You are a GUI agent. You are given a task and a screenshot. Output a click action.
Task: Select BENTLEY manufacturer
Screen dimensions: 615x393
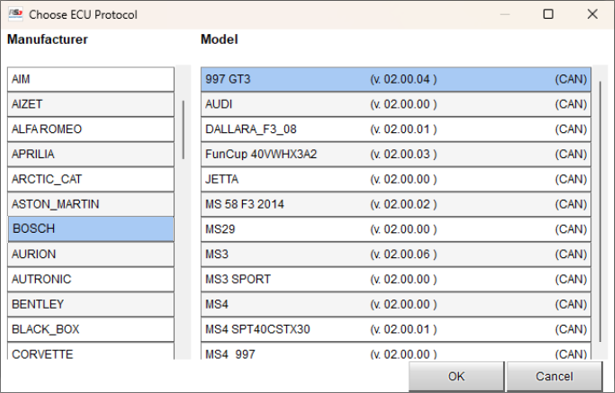point(91,304)
